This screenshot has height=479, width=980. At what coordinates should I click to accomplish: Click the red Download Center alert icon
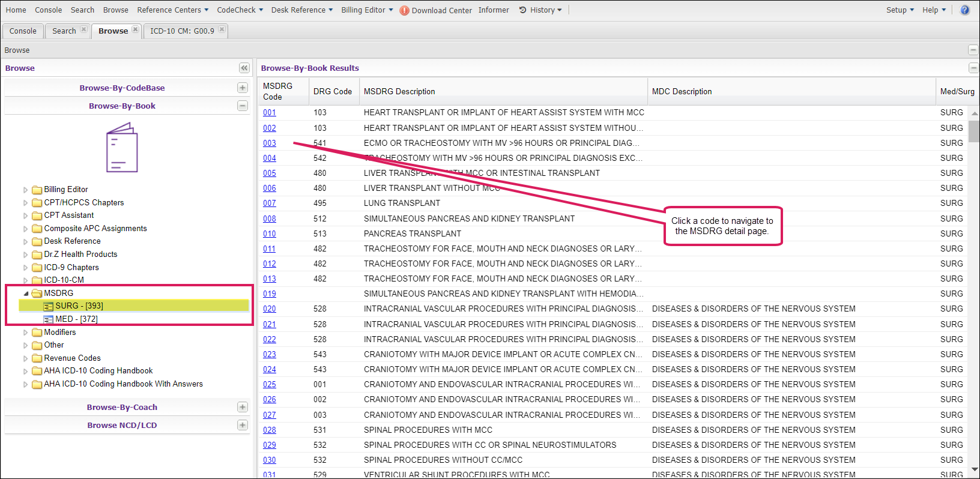(404, 10)
